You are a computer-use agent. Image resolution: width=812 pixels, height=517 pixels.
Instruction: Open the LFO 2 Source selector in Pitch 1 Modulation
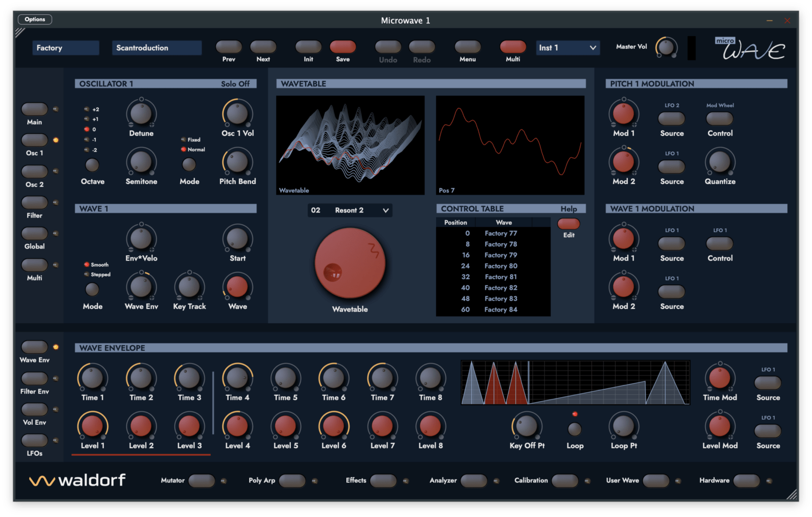coord(672,118)
